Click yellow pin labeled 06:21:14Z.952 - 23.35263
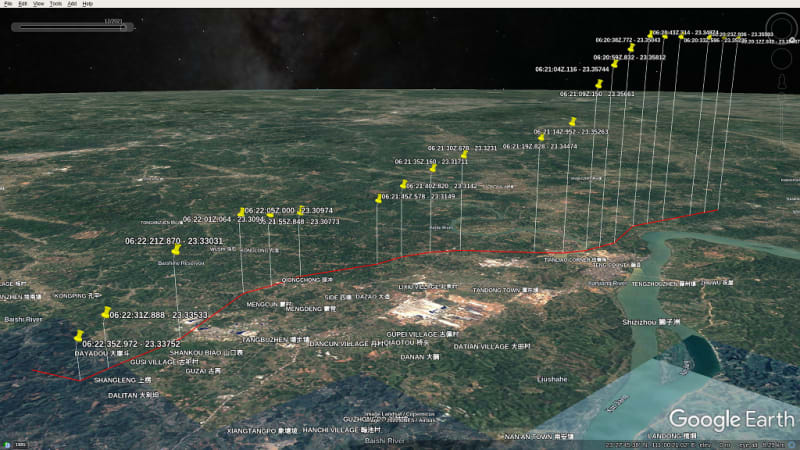Screen dimensions: 800x450 pyautogui.click(x=572, y=121)
